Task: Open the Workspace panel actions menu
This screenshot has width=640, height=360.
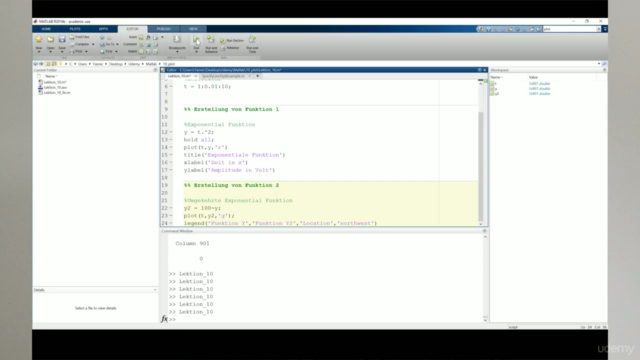Action: pyautogui.click(x=604, y=70)
